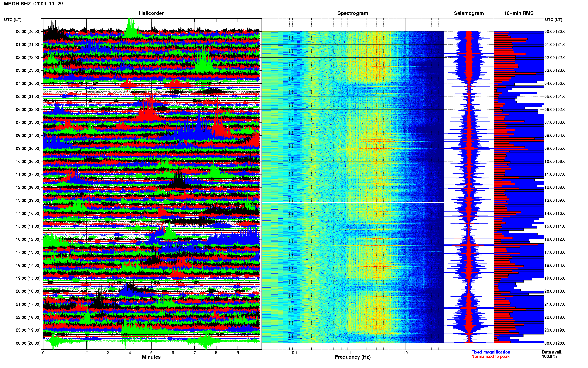Click the right-side 20:00 time label
This screenshot has width=588, height=368.
555,291
